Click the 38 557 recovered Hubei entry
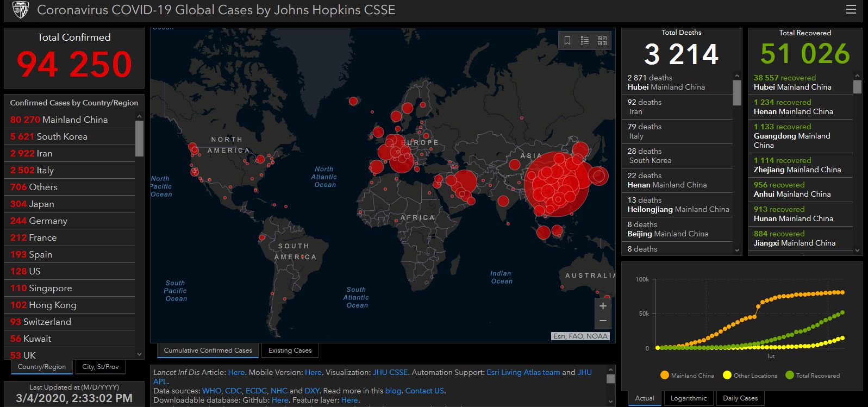 click(x=801, y=83)
